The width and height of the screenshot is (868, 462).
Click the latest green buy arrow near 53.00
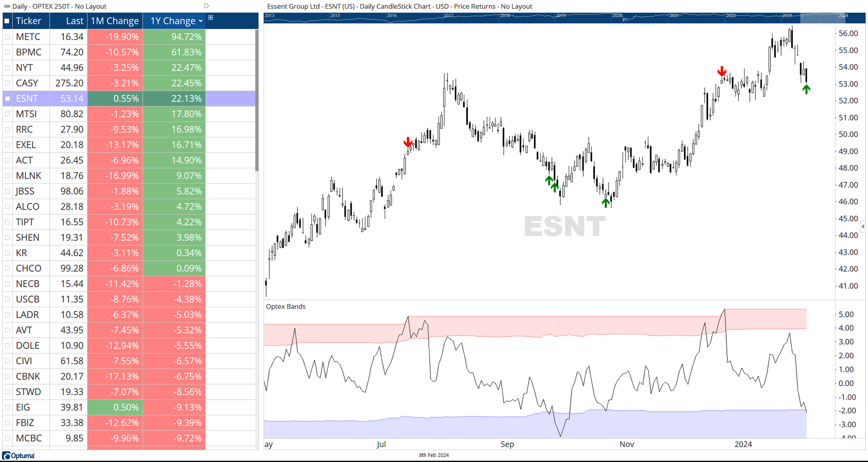pyautogui.click(x=806, y=90)
